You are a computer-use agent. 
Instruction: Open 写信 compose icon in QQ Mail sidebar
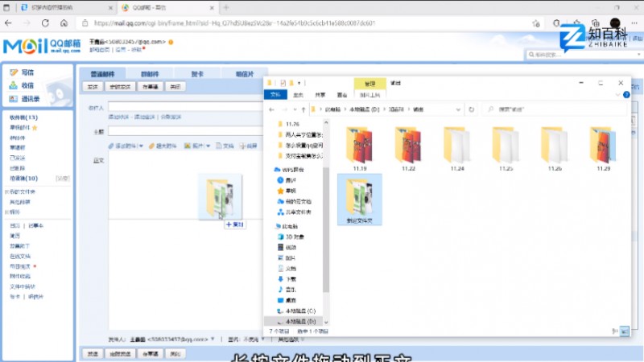[14, 72]
